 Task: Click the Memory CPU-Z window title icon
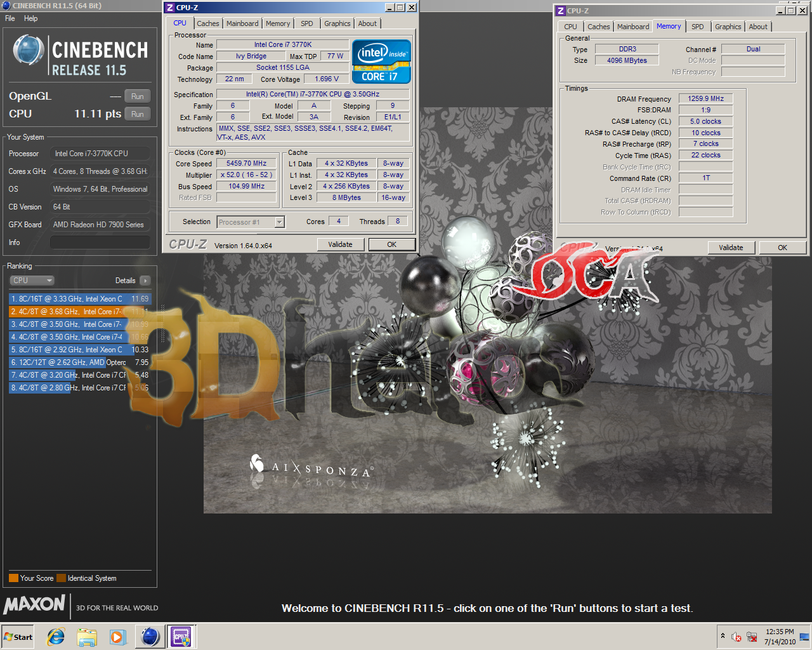560,11
